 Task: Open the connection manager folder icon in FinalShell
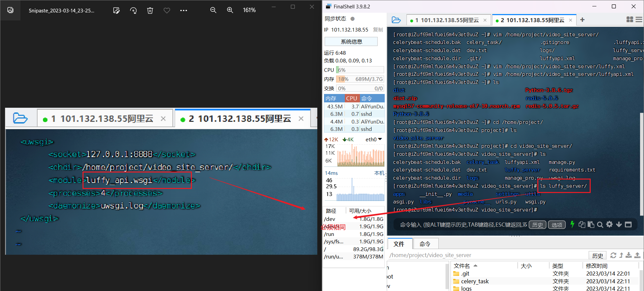coord(396,20)
